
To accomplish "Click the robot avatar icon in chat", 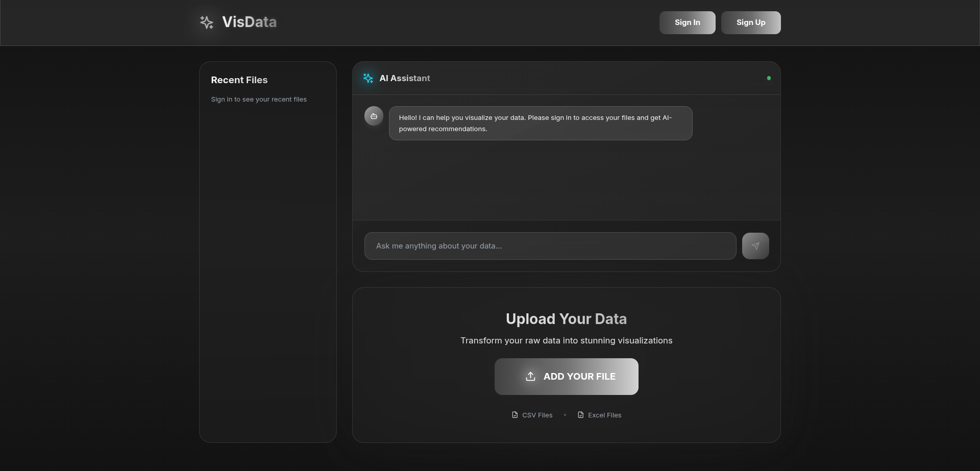I will coord(374,116).
